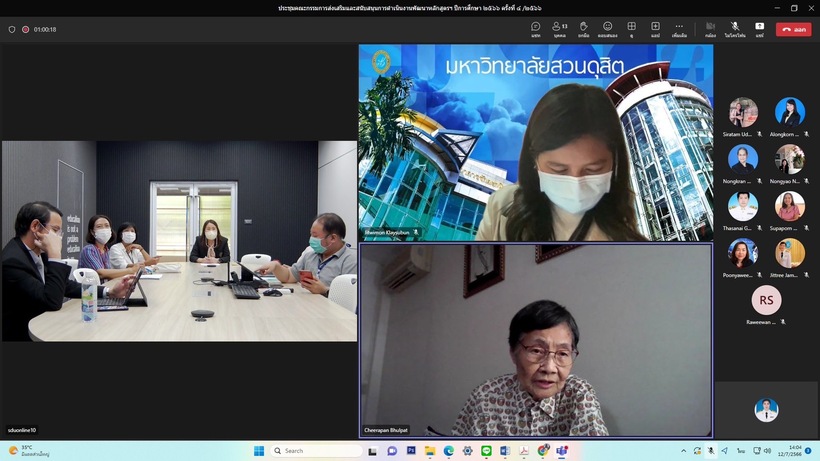Viewport: 820px width, 461px height.
Task: Open Settings gear in the taskbar
Action: point(468,451)
